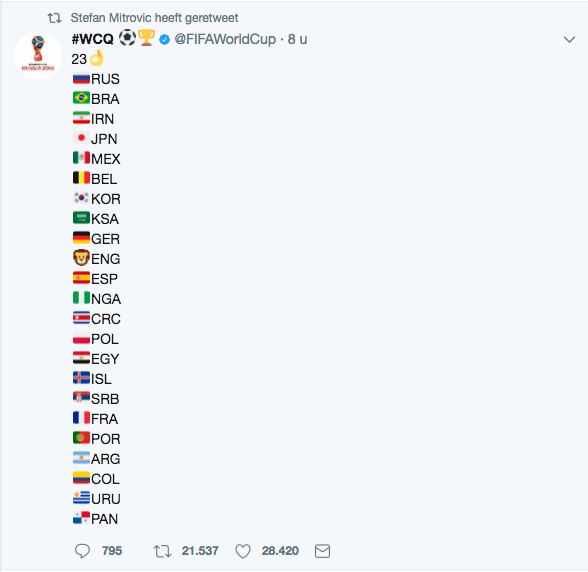This screenshot has height=572, width=588.
Task: Click the 8 u timestamp link
Action: pyautogui.click(x=297, y=39)
